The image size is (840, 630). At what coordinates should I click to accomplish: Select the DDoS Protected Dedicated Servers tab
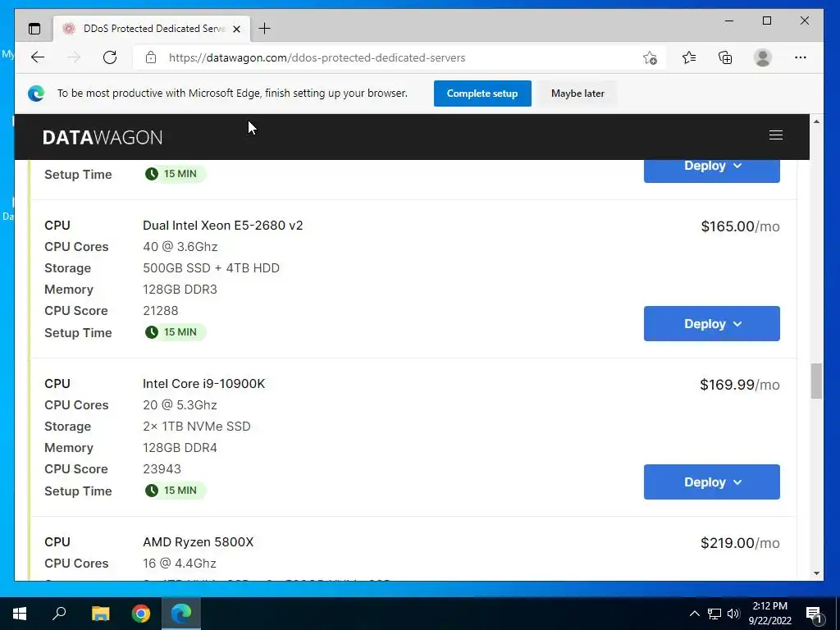click(x=151, y=29)
